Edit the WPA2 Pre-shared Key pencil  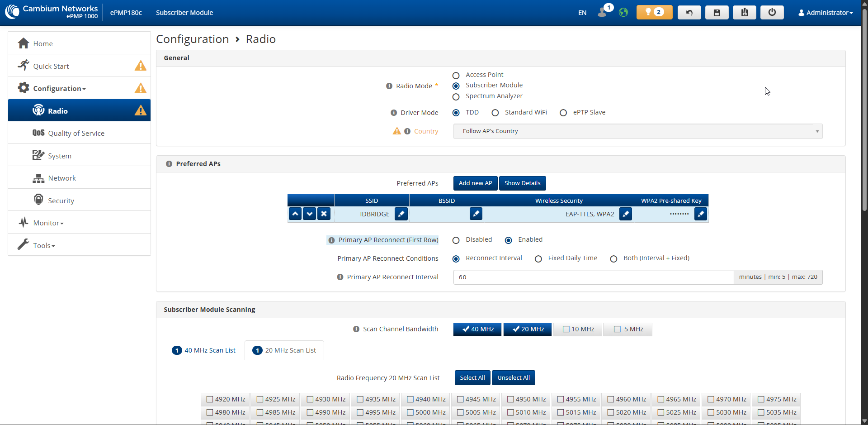click(x=701, y=214)
